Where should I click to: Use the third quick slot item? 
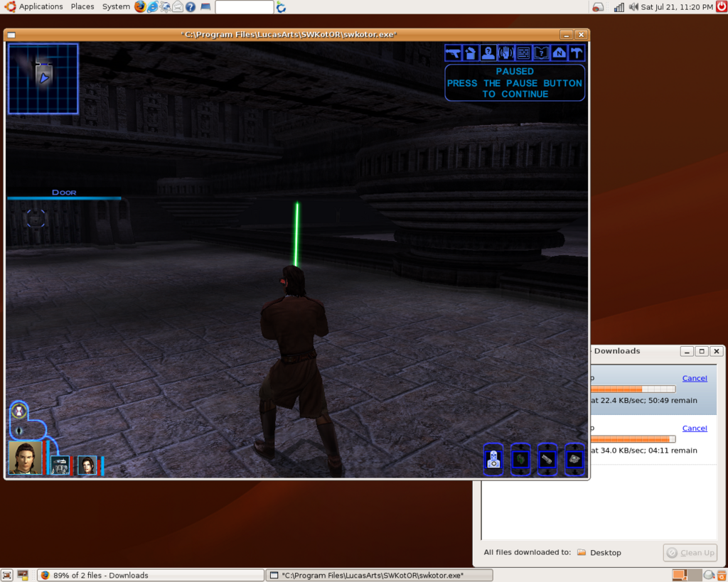(547, 460)
